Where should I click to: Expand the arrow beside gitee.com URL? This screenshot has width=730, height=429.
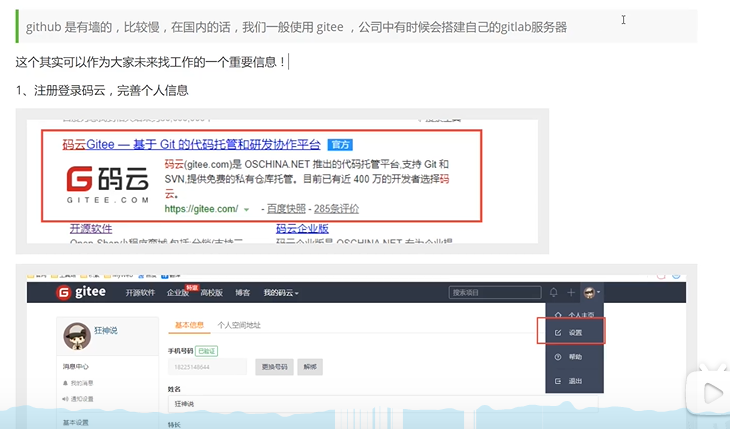coord(246,210)
